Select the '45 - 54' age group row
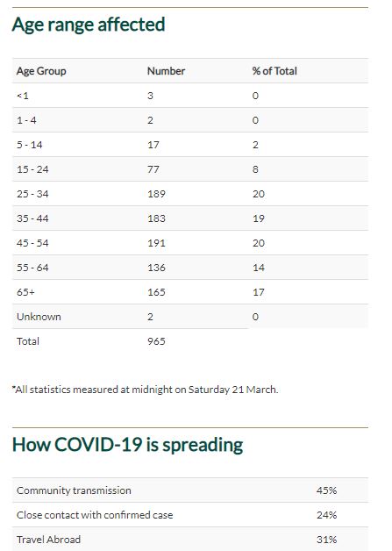 click(x=190, y=243)
